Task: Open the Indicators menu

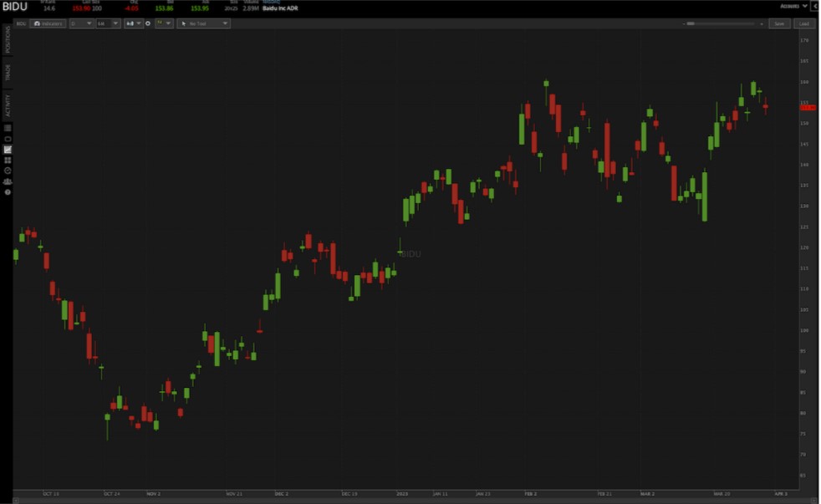Action: [x=48, y=24]
